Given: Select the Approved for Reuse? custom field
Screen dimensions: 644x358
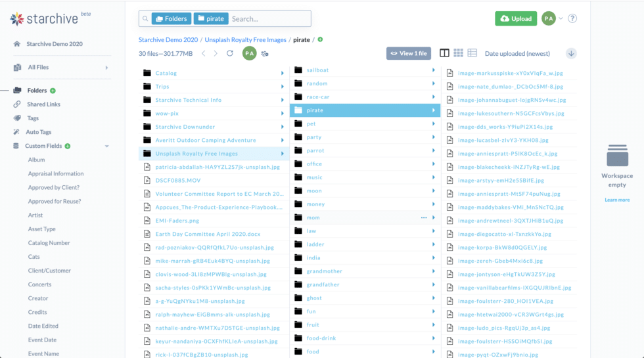Looking at the screenshot, I should (x=54, y=201).
